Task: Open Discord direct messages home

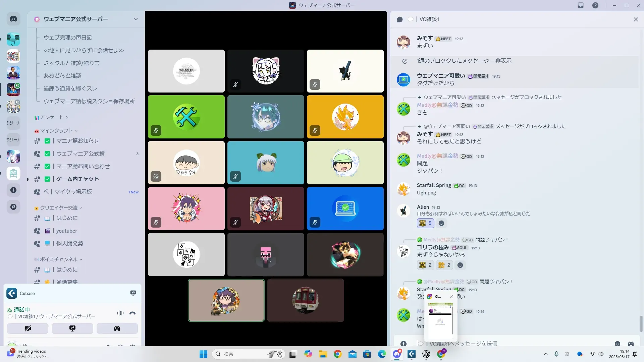Action: [x=13, y=19]
